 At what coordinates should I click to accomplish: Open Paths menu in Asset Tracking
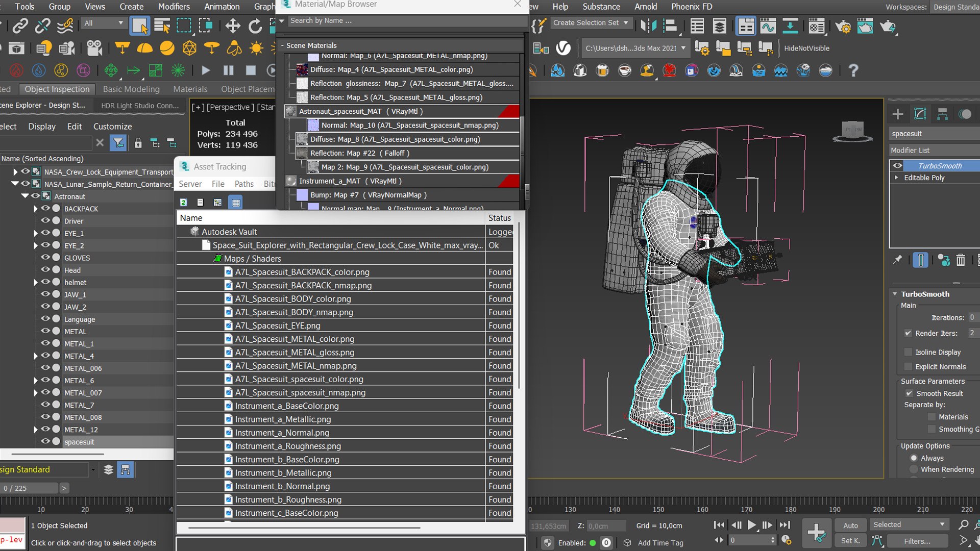(244, 184)
